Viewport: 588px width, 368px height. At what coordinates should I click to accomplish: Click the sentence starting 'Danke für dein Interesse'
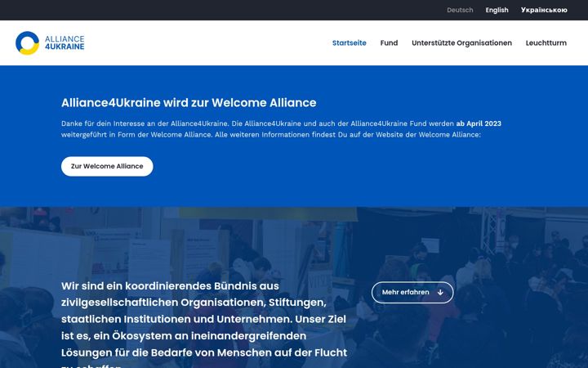(x=145, y=123)
